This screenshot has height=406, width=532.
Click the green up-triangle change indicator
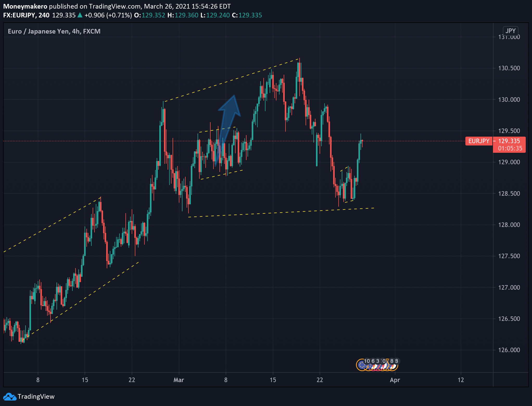point(80,15)
